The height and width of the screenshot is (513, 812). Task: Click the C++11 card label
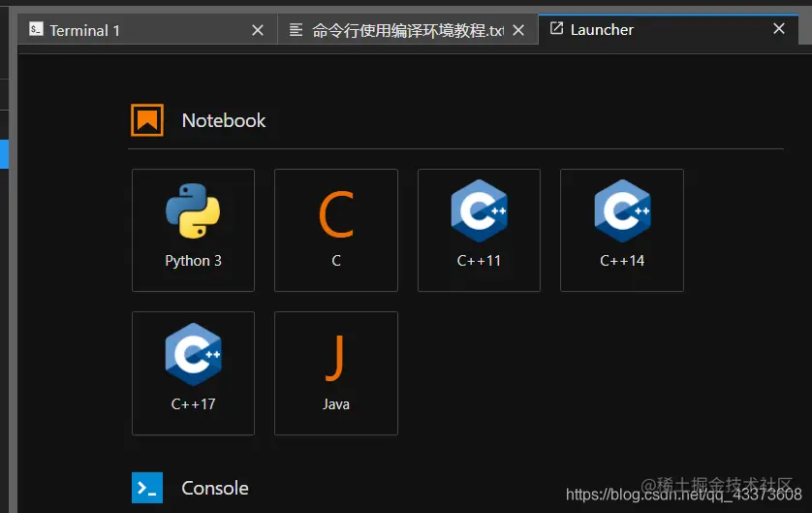479,261
